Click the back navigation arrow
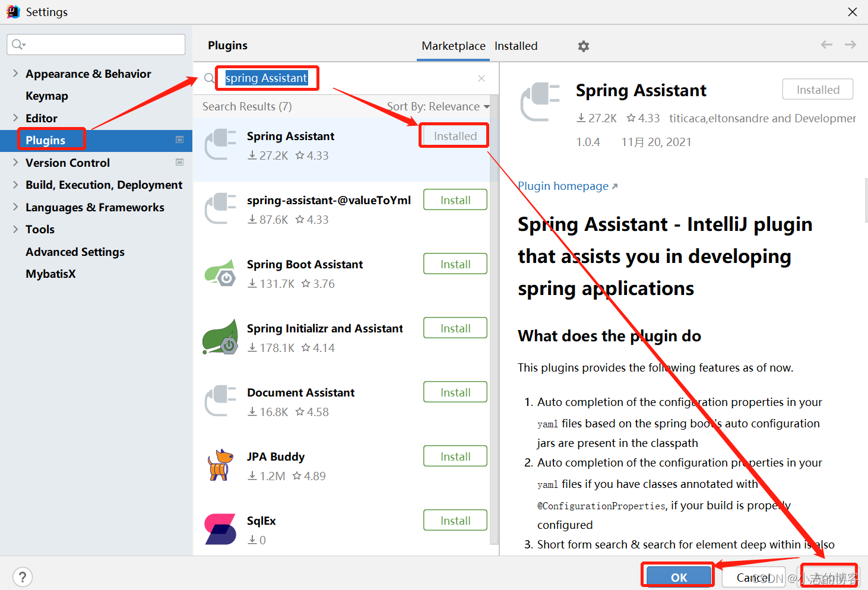Image resolution: width=868 pixels, height=590 pixels. pyautogui.click(x=826, y=45)
